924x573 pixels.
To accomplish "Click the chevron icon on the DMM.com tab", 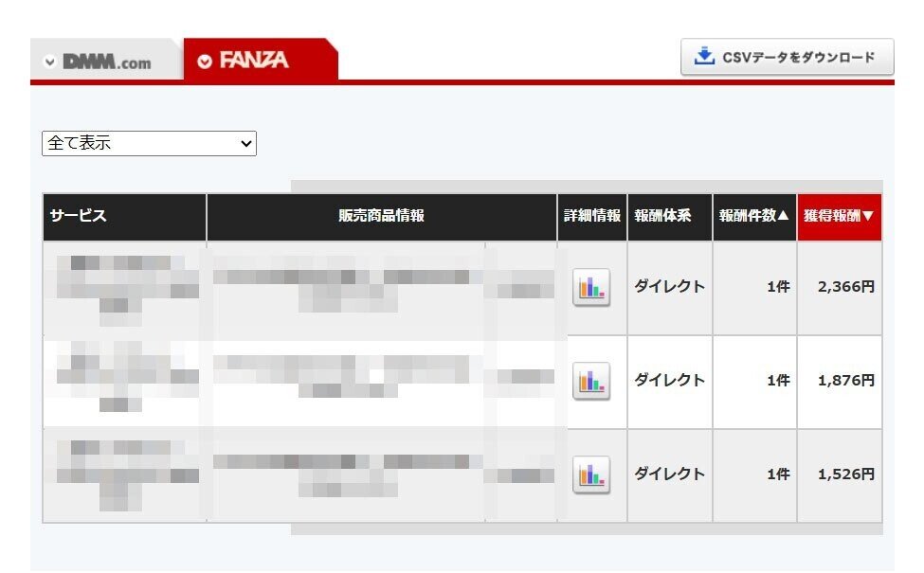I will (47, 59).
